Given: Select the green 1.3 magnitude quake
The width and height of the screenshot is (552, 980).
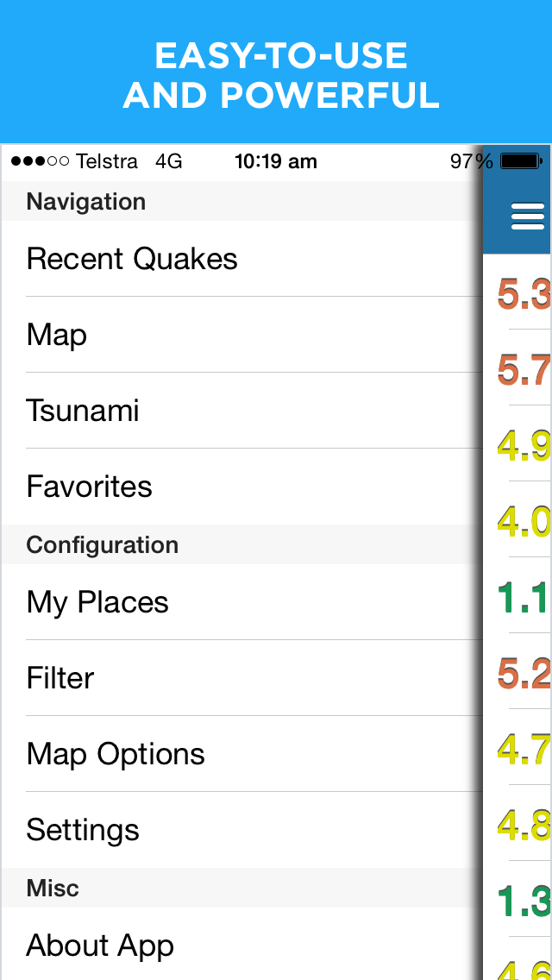Looking at the screenshot, I should point(517,898).
